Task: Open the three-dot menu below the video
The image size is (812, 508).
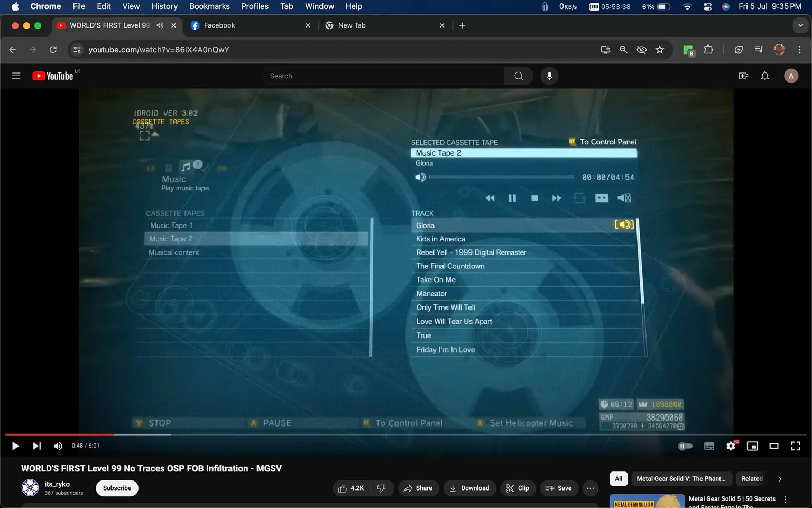Action: [590, 488]
